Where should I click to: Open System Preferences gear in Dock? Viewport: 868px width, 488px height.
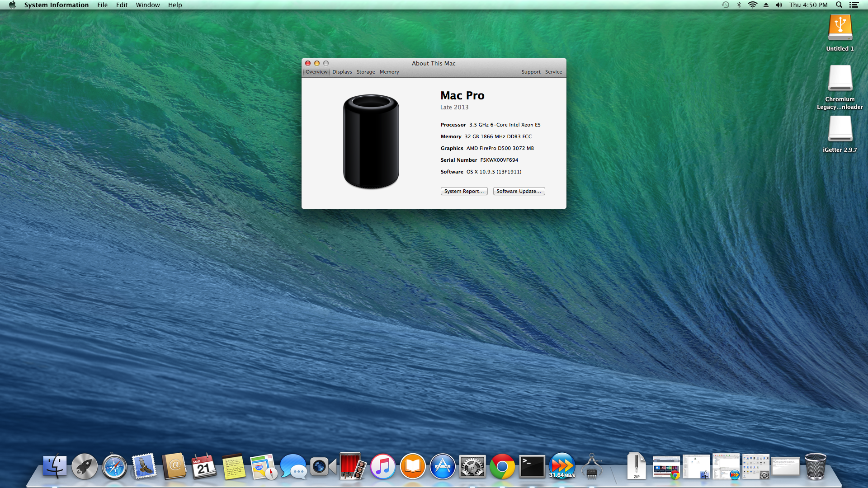pos(472,466)
